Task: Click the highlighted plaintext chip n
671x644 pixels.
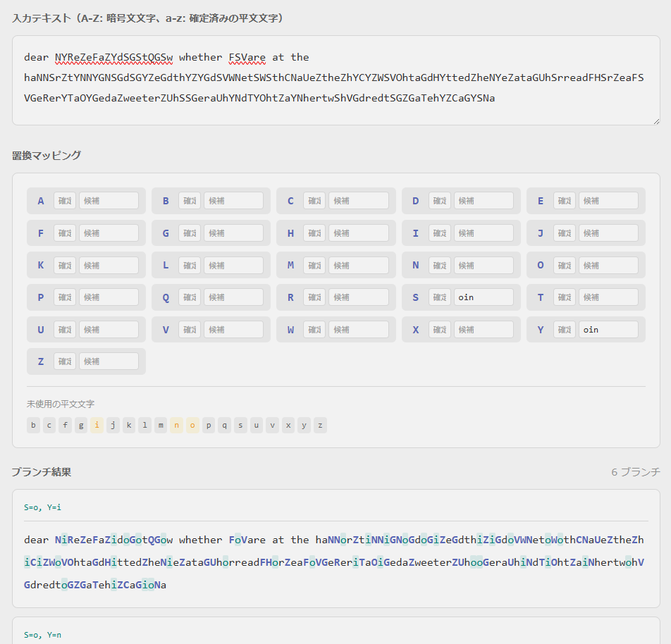Action: pos(176,426)
